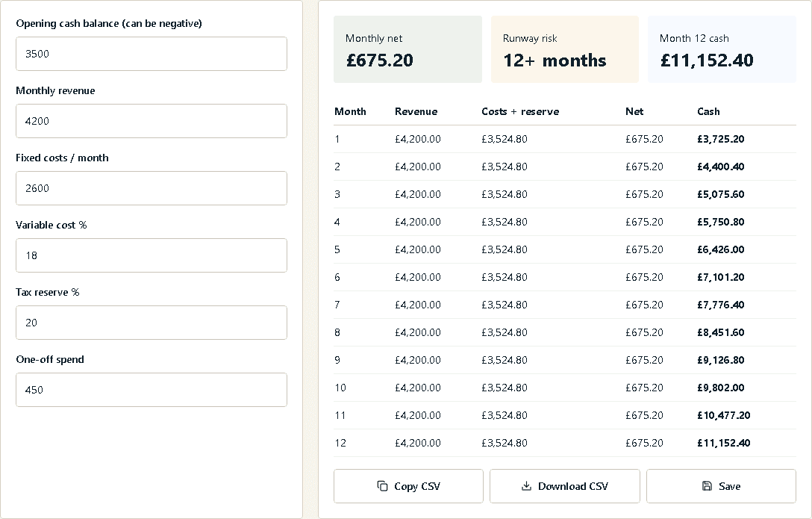
Task: Edit the Monthly revenue input
Action: [152, 121]
